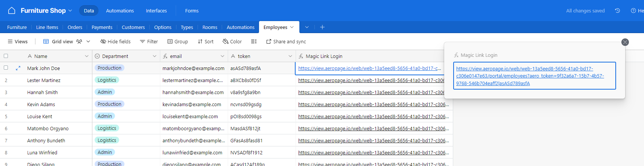Open the Department column dropdown arrow

pos(155,56)
